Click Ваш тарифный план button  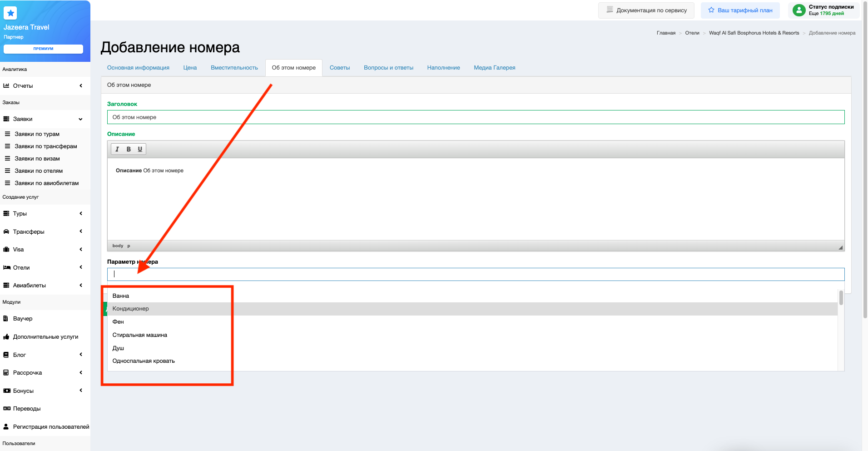click(x=740, y=10)
